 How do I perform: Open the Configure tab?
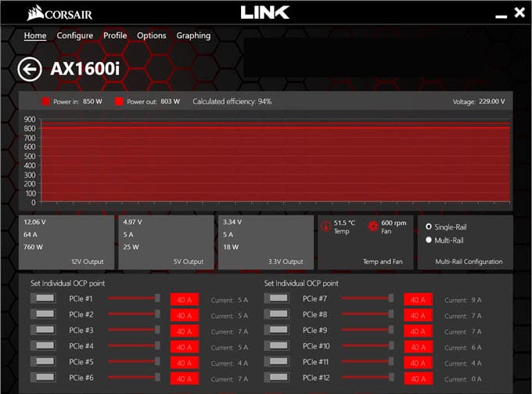pos(74,36)
